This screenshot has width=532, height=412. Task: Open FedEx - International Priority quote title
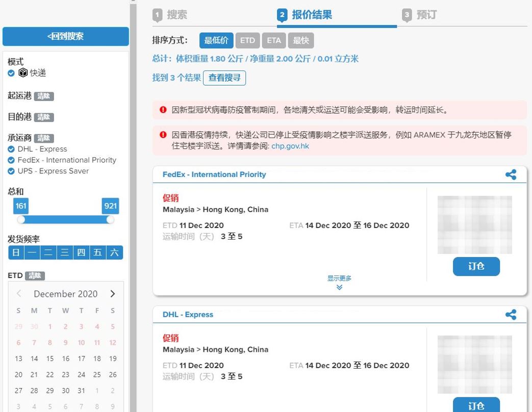click(214, 174)
